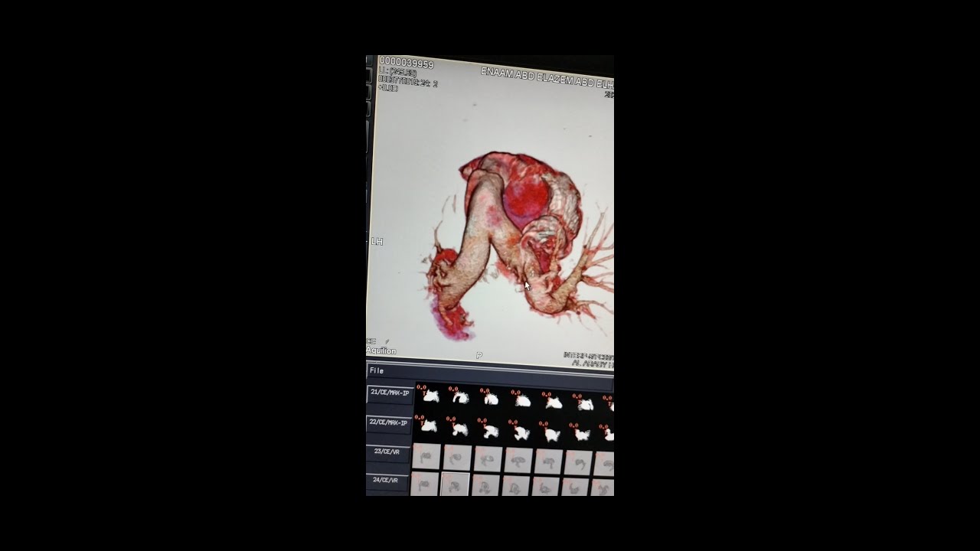Open first thumbnail in 24/CE/VR row
This screenshot has width=980, height=551.
click(425, 484)
